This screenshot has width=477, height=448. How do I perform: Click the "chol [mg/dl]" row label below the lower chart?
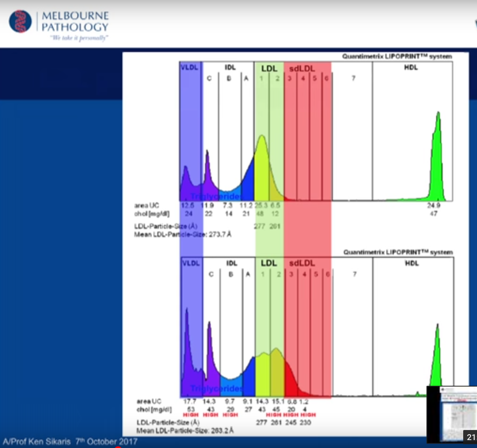(154, 410)
